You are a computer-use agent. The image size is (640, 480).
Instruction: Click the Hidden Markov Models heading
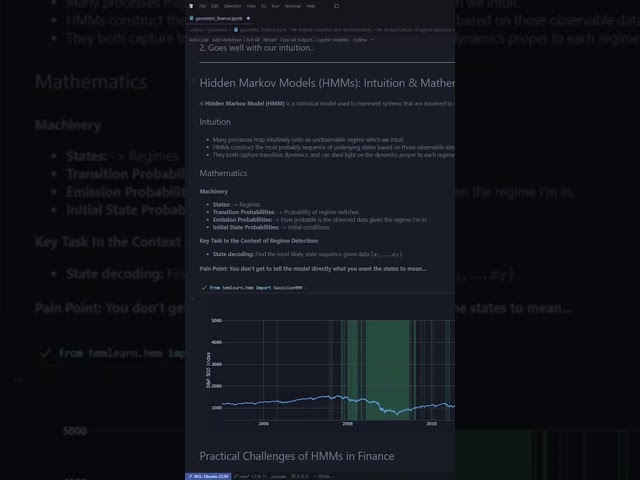(327, 83)
